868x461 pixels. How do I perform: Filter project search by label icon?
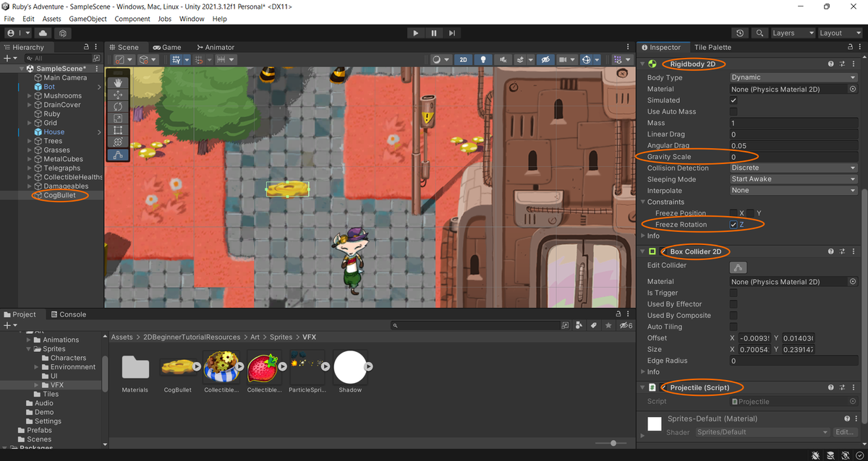click(x=595, y=326)
